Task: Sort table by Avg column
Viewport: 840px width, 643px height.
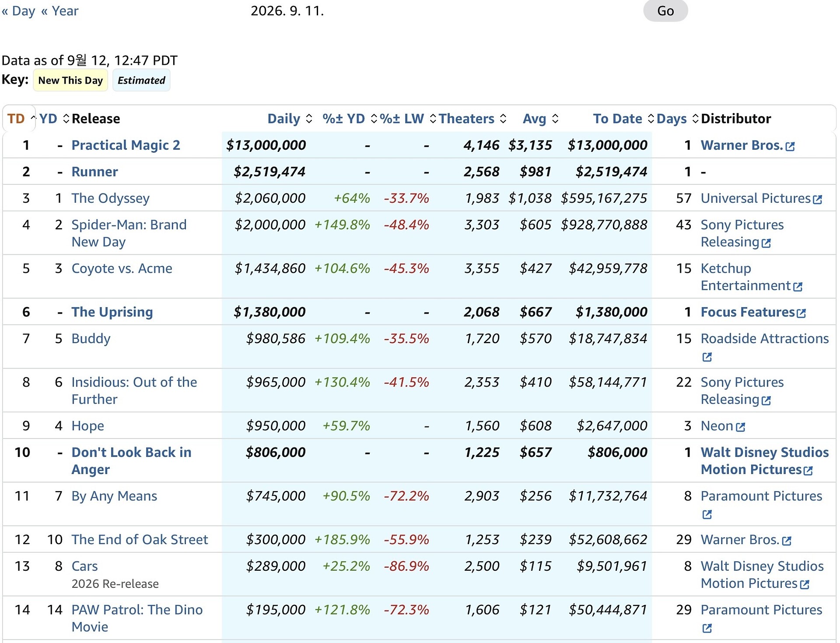Action: click(x=534, y=119)
